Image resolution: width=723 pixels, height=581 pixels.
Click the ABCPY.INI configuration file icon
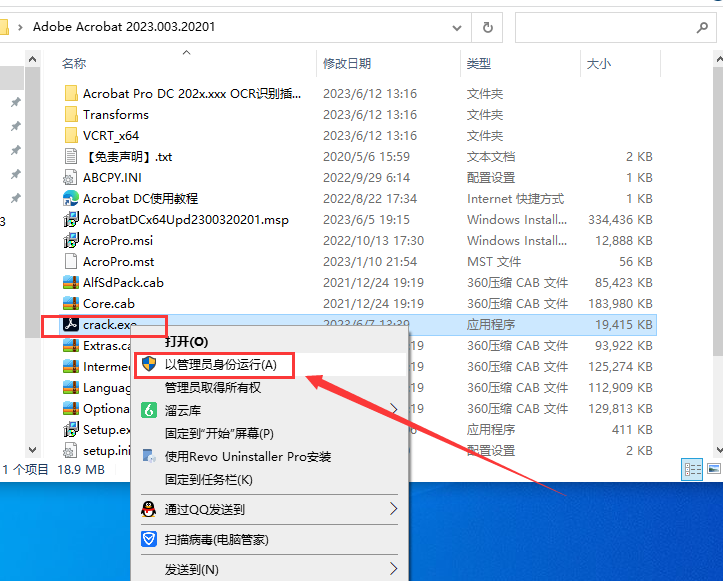click(71, 177)
